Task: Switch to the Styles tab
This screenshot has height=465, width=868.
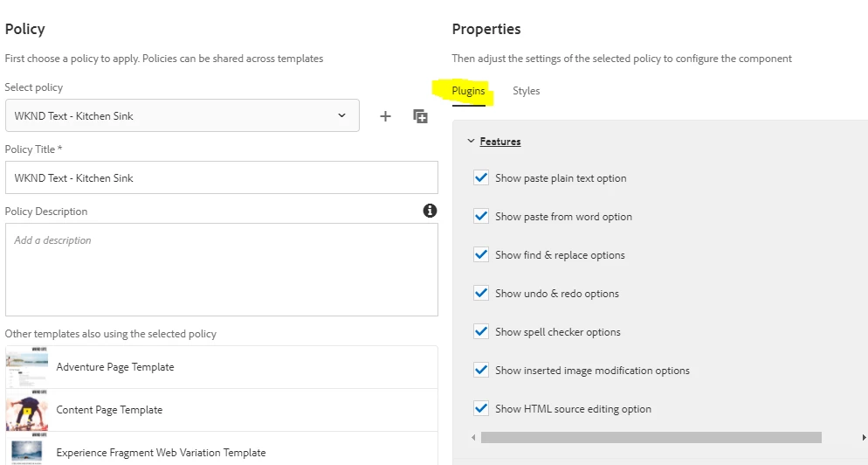Action: coord(526,91)
